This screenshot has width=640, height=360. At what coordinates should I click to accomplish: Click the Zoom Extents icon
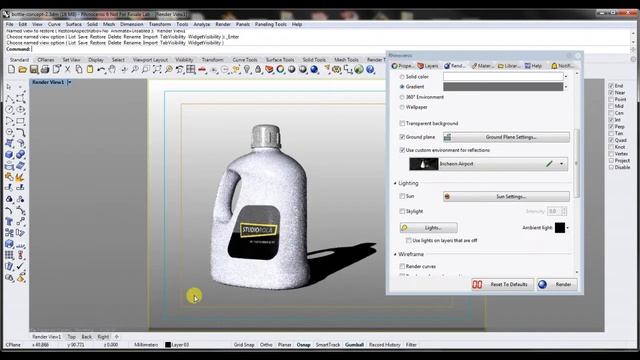pos(157,69)
